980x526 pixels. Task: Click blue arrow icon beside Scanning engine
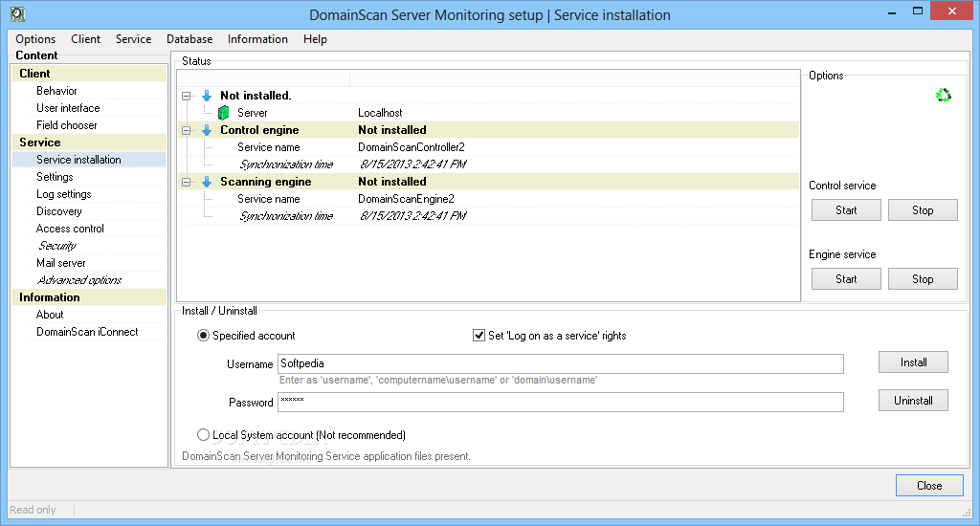(x=207, y=182)
